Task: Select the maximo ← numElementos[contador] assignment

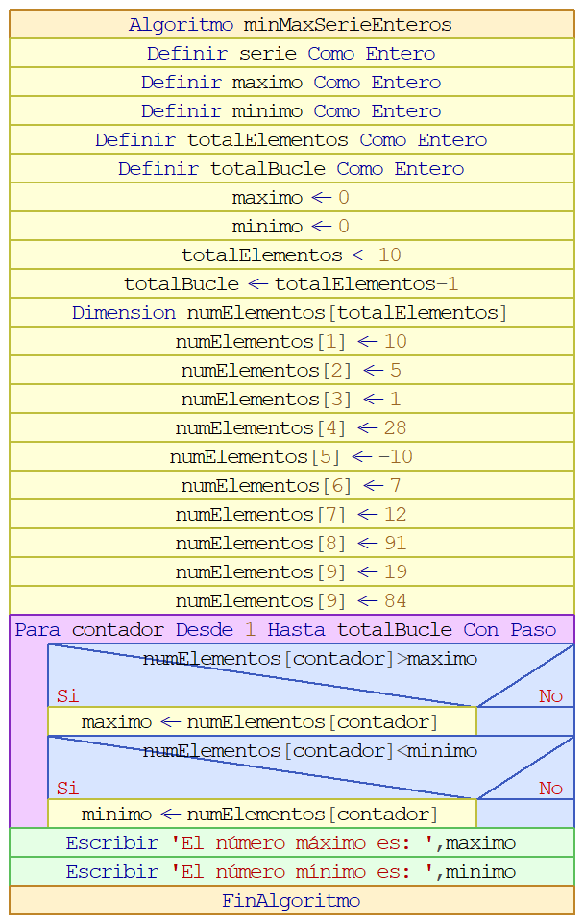Action: [261, 721]
